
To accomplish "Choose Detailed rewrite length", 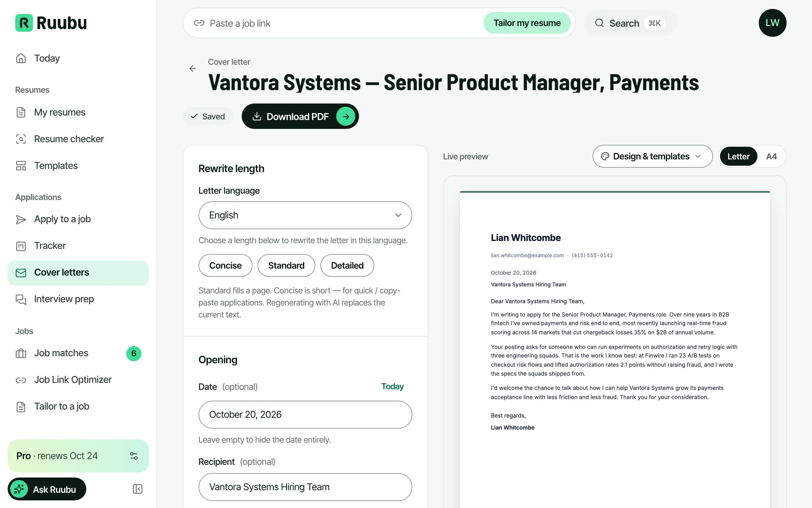I will (347, 265).
